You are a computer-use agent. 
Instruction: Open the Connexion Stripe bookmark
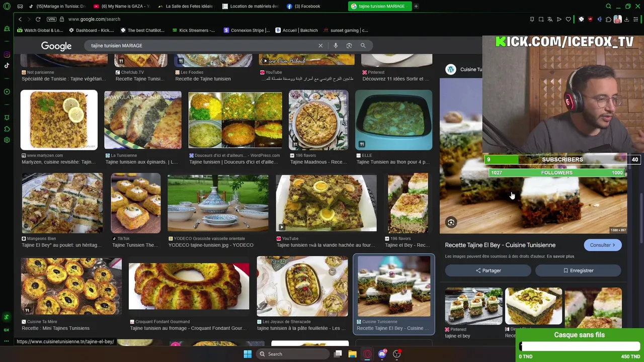(247, 30)
